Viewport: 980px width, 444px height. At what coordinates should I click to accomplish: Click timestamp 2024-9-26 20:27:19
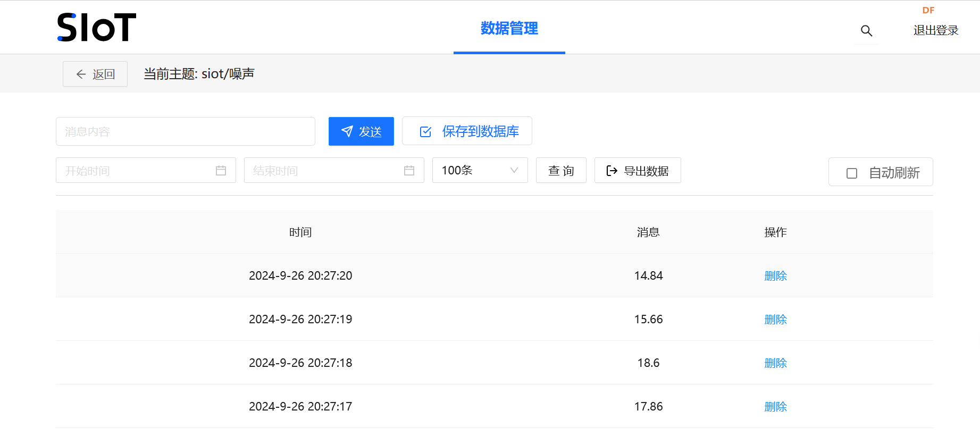coord(300,319)
